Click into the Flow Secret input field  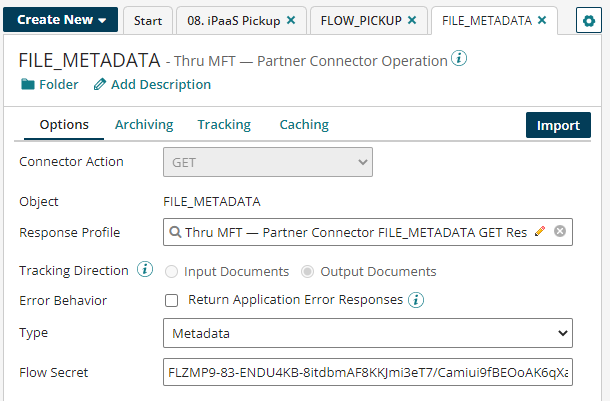point(367,373)
